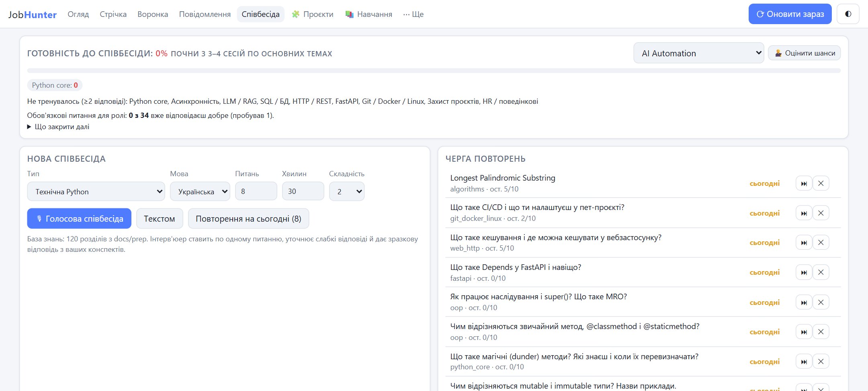
Task: Skip the MRO inheritance question
Action: [804, 303]
